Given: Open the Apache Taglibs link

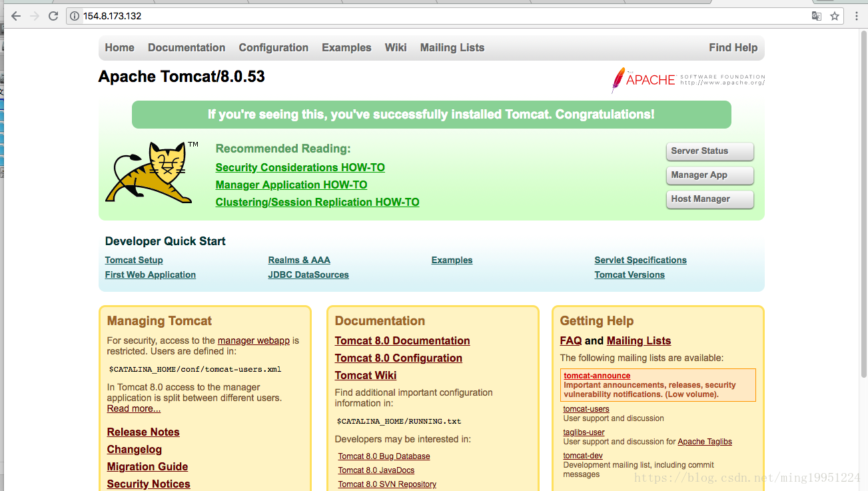Looking at the screenshot, I should click(x=705, y=442).
